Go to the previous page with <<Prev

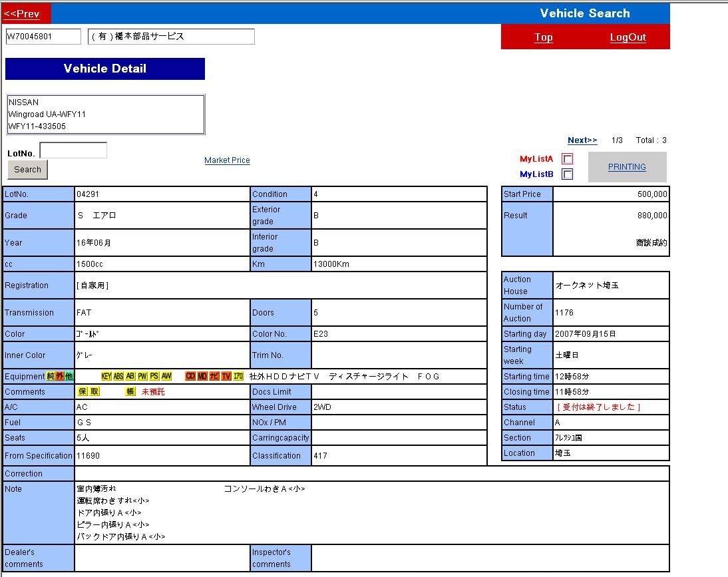click(21, 13)
